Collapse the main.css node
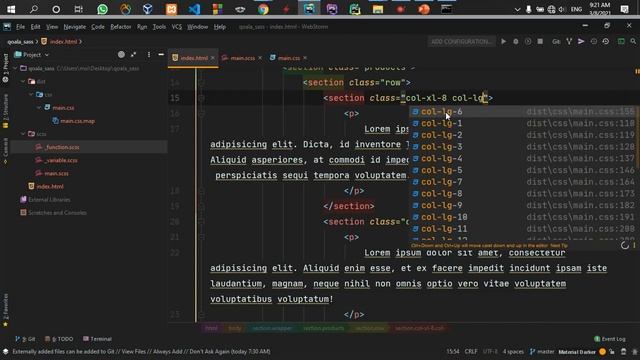640x360 pixels. 39,107
